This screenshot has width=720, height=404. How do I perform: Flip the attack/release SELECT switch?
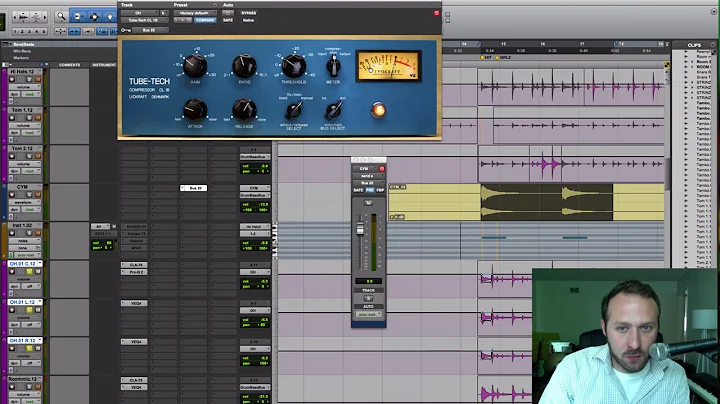pyautogui.click(x=294, y=111)
